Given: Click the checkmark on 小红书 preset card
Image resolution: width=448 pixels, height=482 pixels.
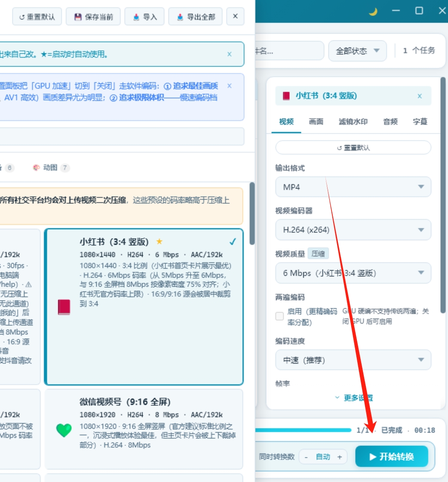Looking at the screenshot, I should (x=233, y=241).
